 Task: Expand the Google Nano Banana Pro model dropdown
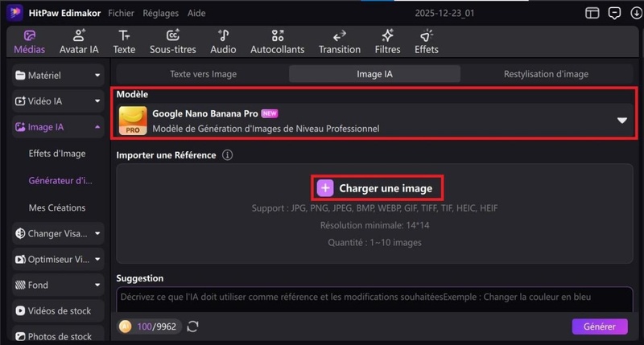coord(621,121)
